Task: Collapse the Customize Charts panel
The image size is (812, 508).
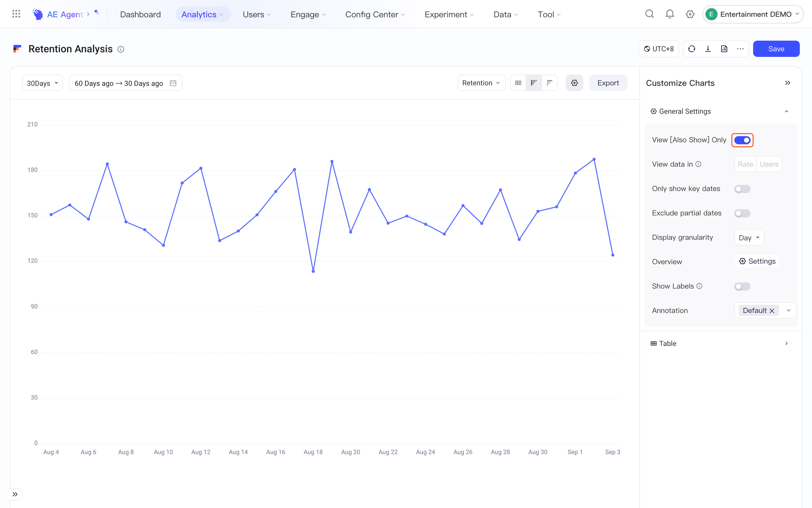Action: [x=787, y=83]
